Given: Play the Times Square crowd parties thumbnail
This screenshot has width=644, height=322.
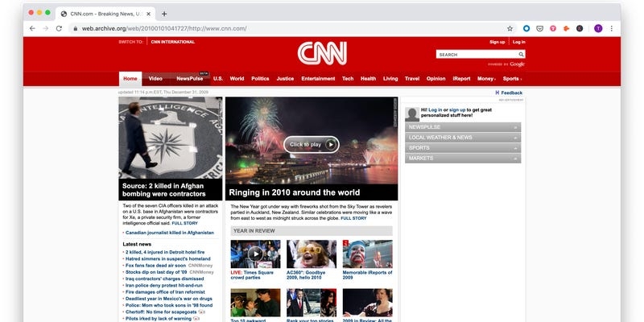Looking at the screenshot, I should tap(255, 254).
